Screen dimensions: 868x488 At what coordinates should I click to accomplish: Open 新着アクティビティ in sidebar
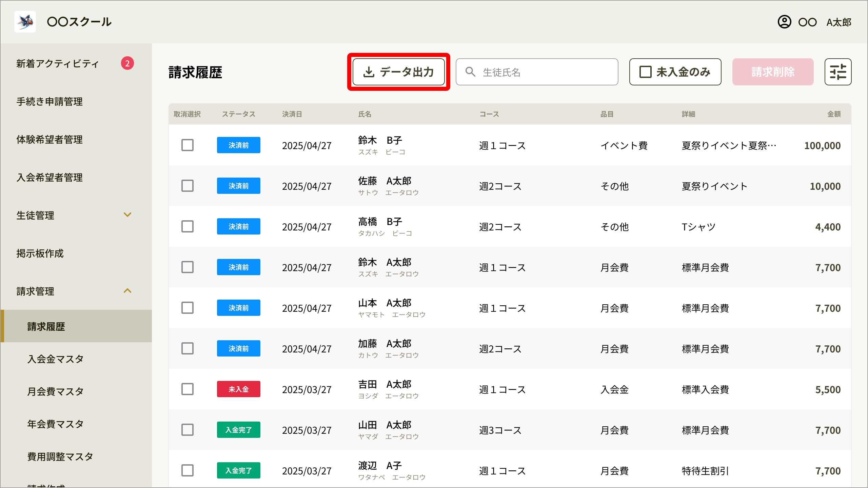click(x=58, y=64)
